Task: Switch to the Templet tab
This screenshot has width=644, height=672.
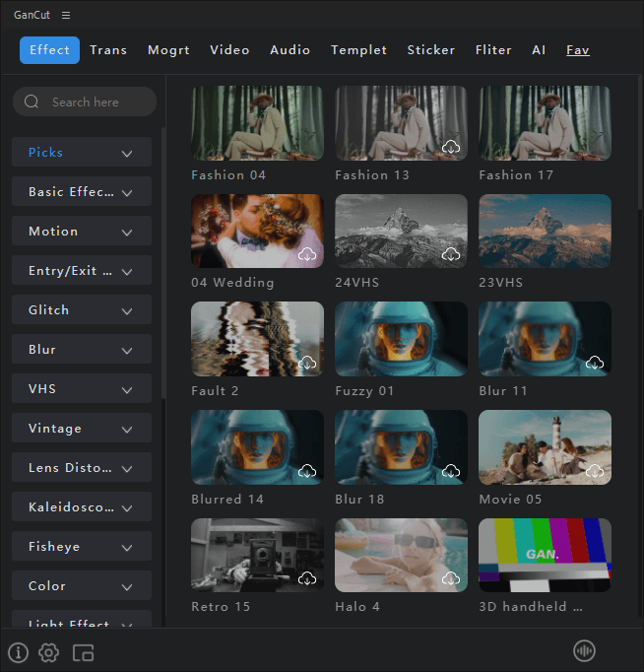Action: point(358,50)
